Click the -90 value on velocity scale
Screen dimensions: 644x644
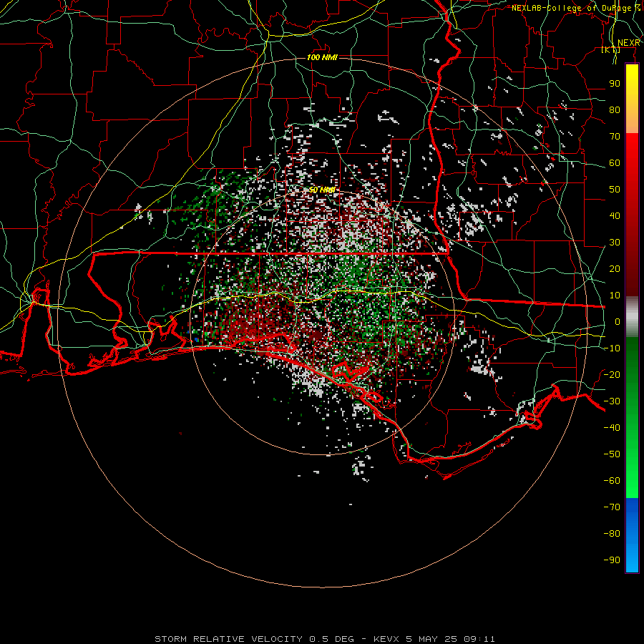612,560
